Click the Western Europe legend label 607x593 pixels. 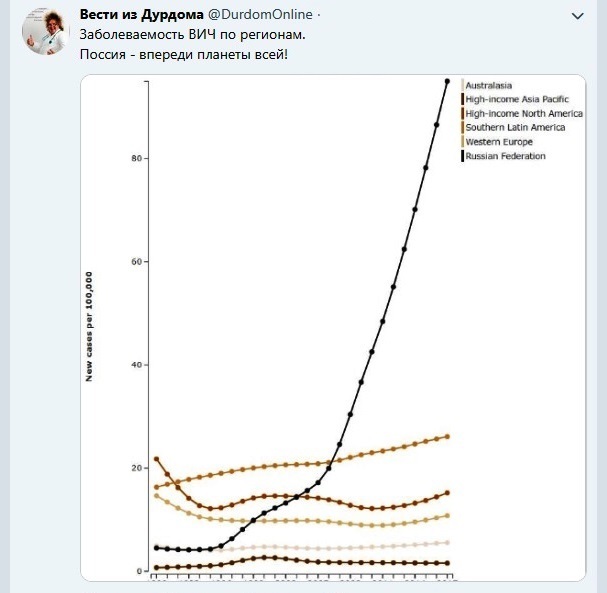coord(499,142)
